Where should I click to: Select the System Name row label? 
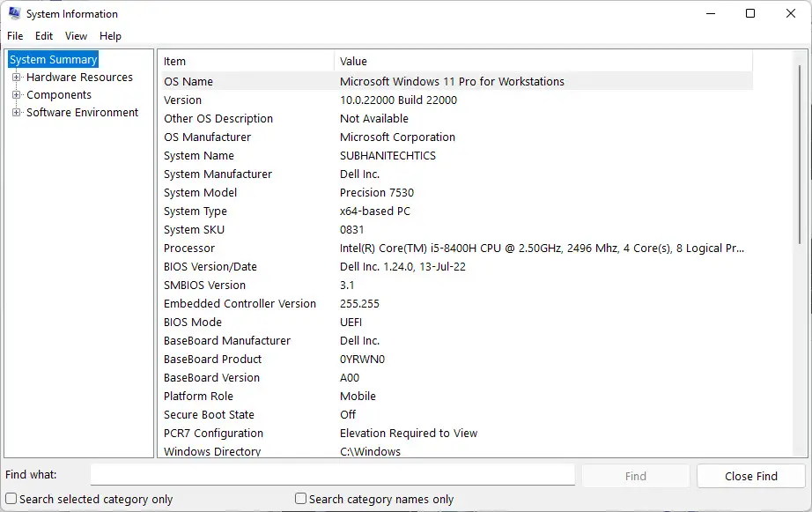click(x=199, y=155)
